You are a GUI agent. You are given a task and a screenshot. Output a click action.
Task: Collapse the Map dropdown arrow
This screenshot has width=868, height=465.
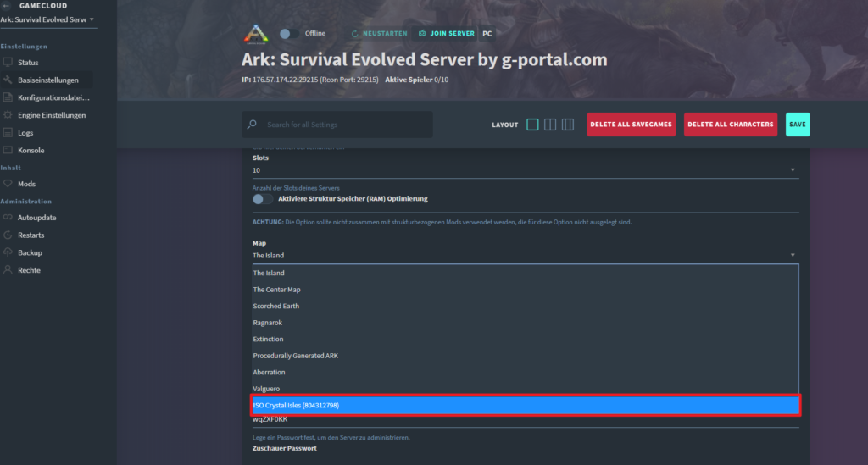(793, 256)
